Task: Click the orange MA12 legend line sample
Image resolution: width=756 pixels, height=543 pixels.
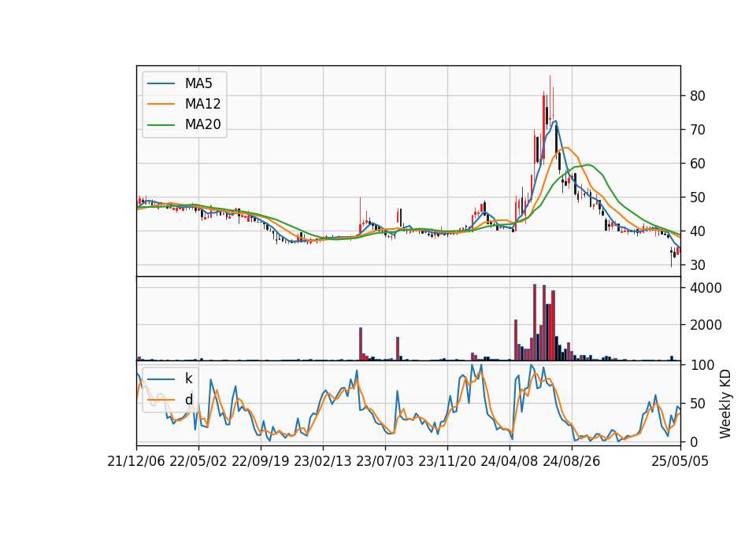Action: click(161, 104)
